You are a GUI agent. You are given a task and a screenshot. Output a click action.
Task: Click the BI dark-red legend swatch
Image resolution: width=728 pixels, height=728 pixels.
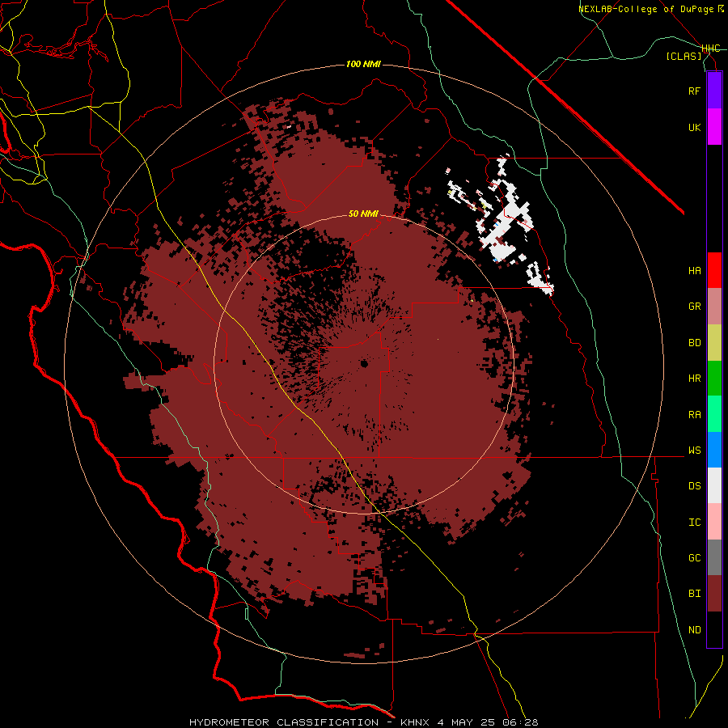click(x=714, y=594)
